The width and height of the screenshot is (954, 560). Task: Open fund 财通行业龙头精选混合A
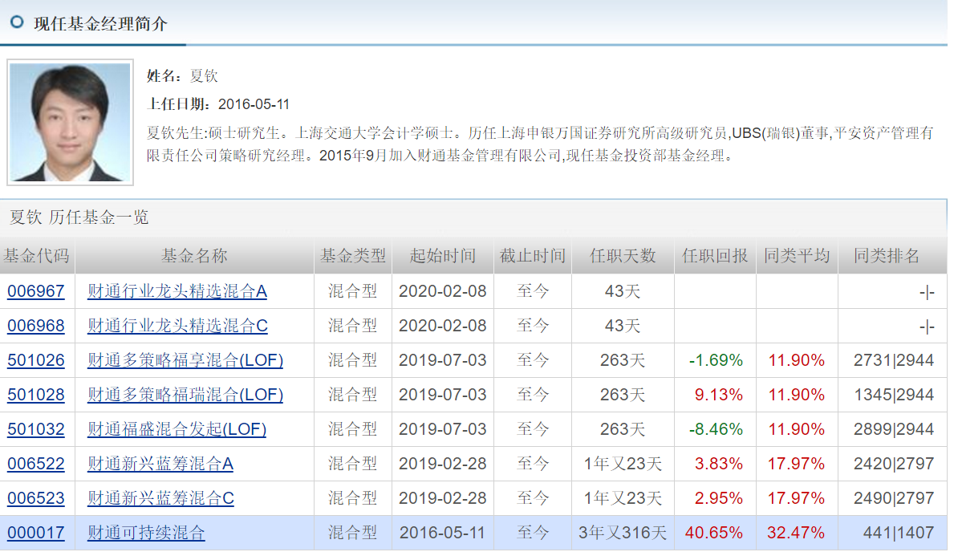point(177,291)
